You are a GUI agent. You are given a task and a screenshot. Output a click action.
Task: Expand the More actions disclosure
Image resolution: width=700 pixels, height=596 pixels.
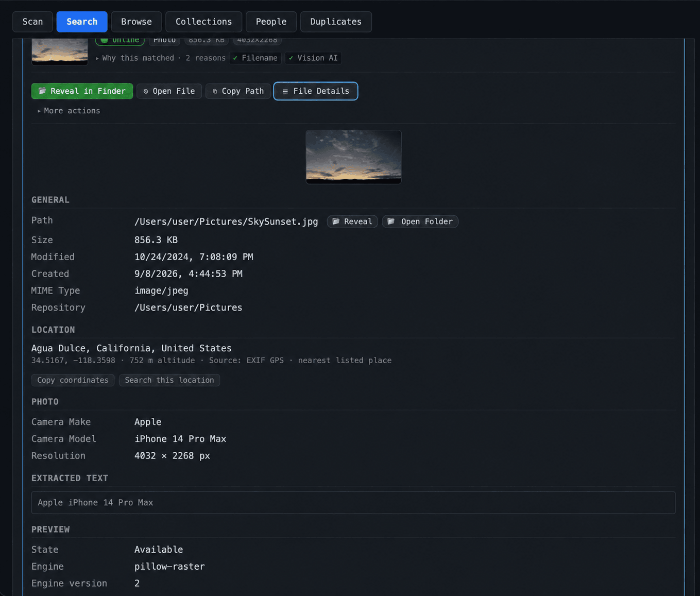[x=69, y=111]
